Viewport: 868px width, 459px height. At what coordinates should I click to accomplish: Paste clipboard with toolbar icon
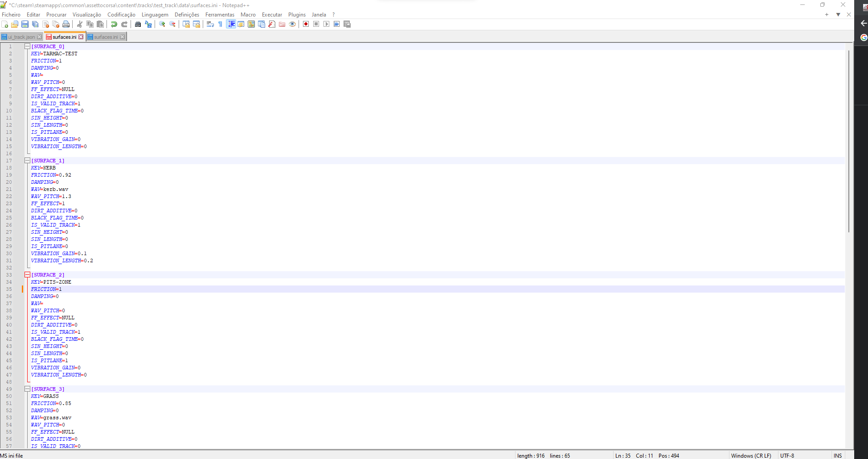tap(100, 24)
